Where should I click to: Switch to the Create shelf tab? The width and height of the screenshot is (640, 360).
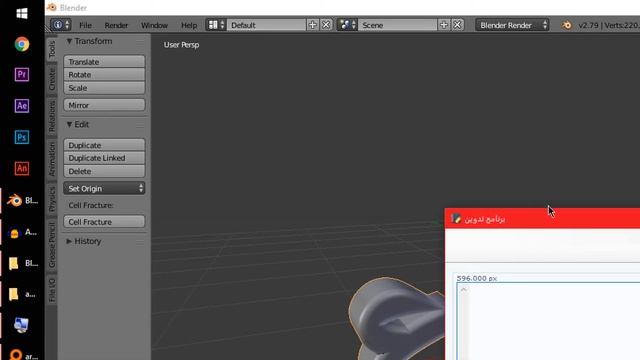pyautogui.click(x=52, y=80)
